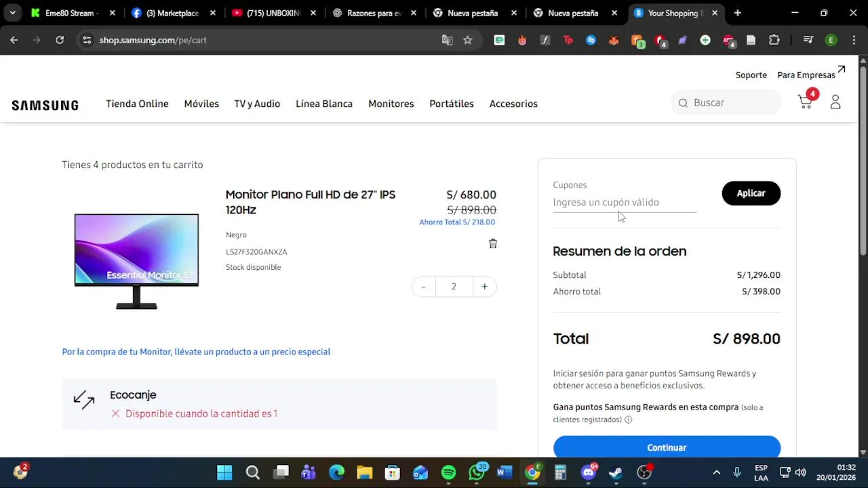Viewport: 868px width, 488px height.
Task: Open the Línea Blanca menu
Action: [324, 104]
